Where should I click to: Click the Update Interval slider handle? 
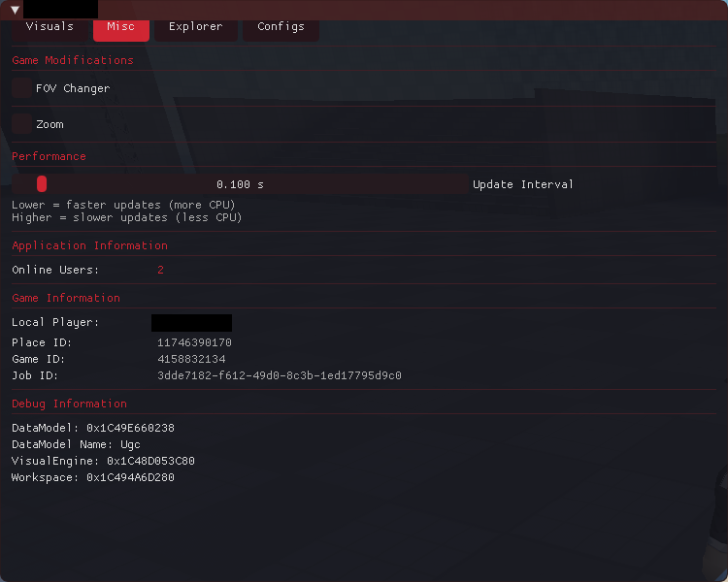click(42, 184)
